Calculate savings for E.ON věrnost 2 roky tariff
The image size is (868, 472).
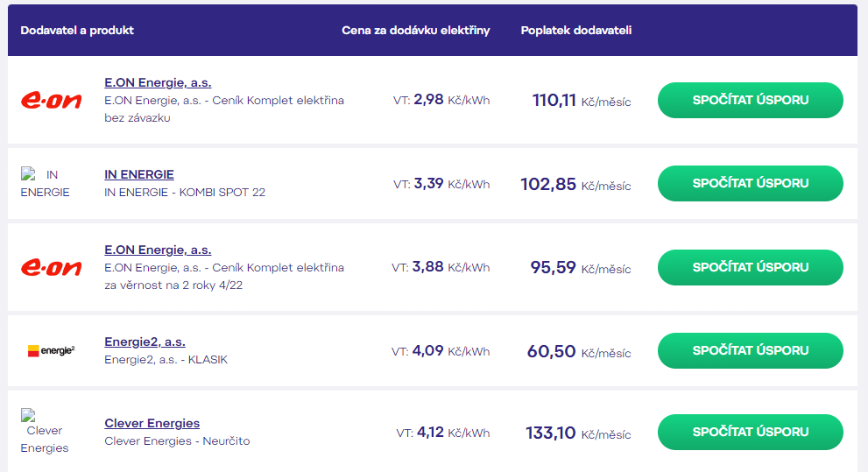[x=750, y=267]
